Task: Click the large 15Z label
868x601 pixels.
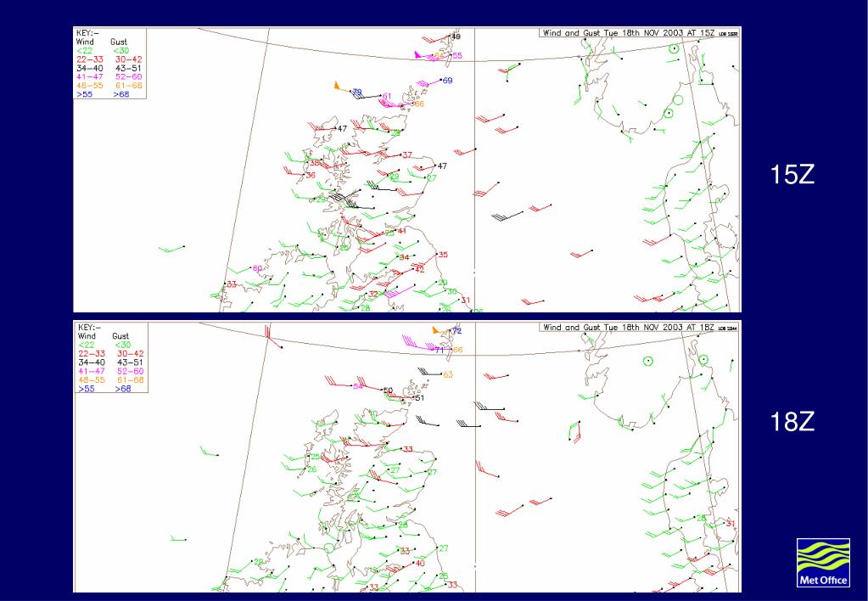Action: tap(792, 175)
